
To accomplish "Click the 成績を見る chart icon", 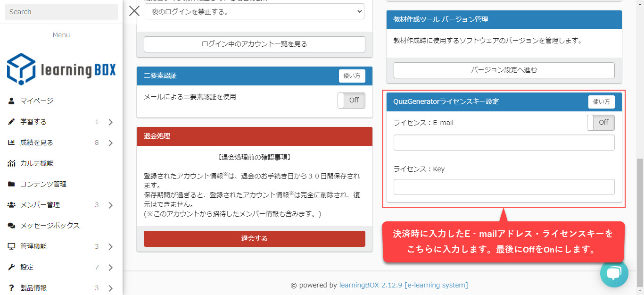I will coord(11,143).
